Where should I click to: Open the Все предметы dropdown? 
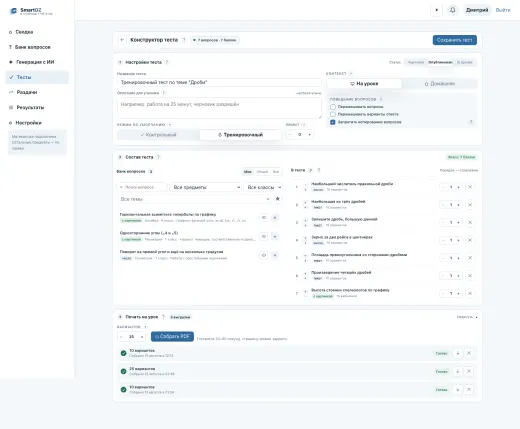(206, 187)
